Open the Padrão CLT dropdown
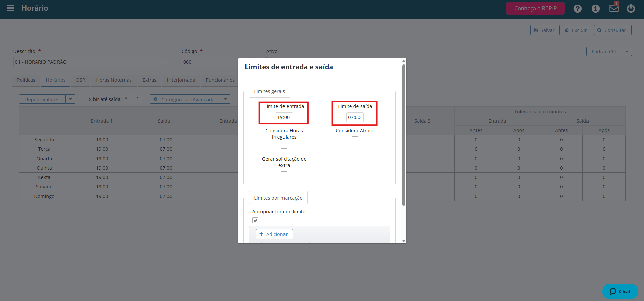 point(609,51)
